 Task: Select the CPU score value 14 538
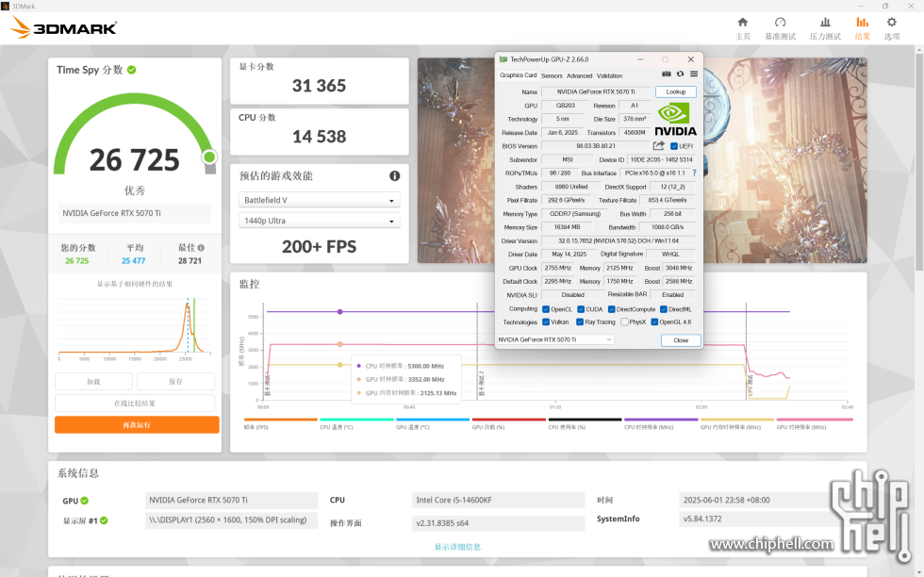(319, 137)
